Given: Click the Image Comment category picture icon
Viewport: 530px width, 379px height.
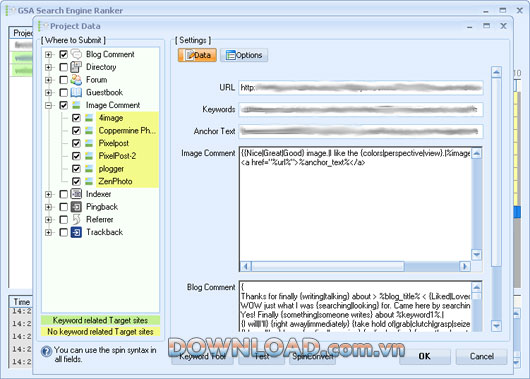Looking at the screenshot, I should pyautogui.click(x=76, y=105).
